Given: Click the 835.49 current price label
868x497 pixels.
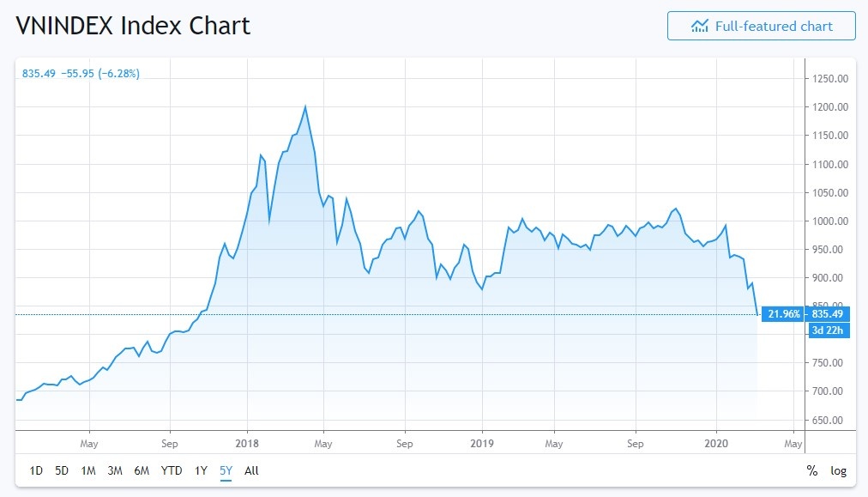Looking at the screenshot, I should point(830,314).
